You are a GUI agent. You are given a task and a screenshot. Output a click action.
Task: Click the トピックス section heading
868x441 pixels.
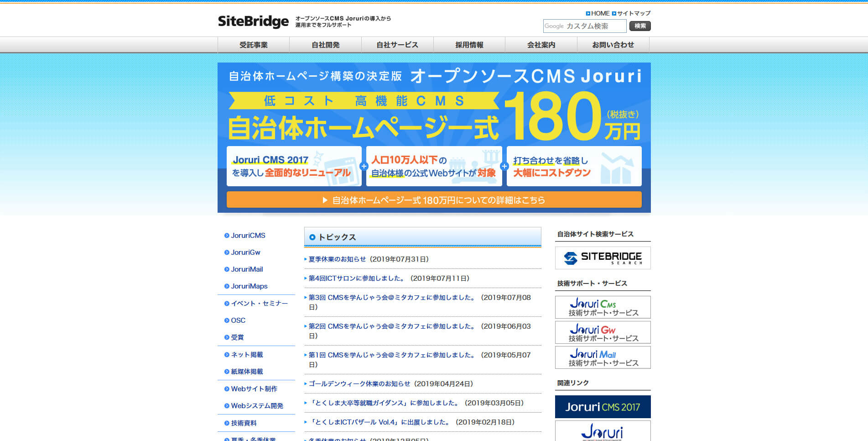coord(337,237)
